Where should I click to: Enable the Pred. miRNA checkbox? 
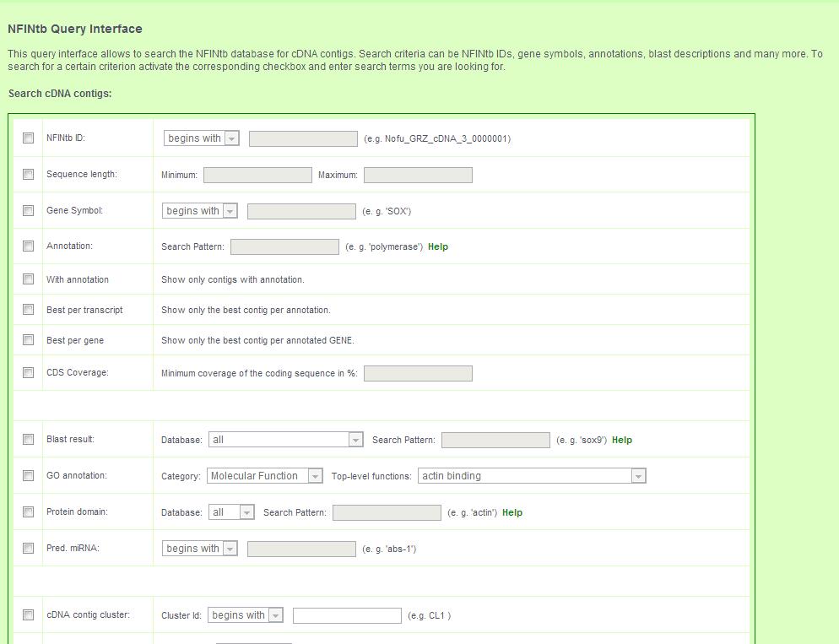pos(28,548)
